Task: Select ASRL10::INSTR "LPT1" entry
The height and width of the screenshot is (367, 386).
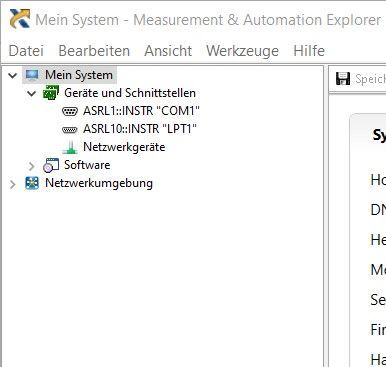Action: [140, 129]
